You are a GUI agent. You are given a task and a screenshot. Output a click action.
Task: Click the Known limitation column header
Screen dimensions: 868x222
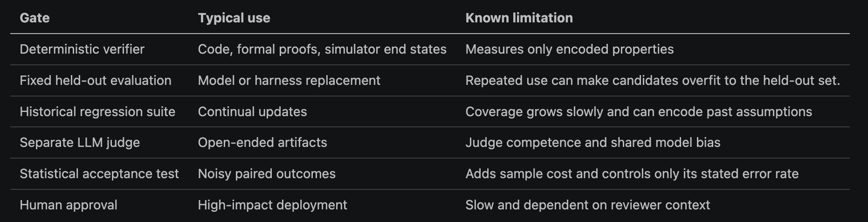click(519, 18)
